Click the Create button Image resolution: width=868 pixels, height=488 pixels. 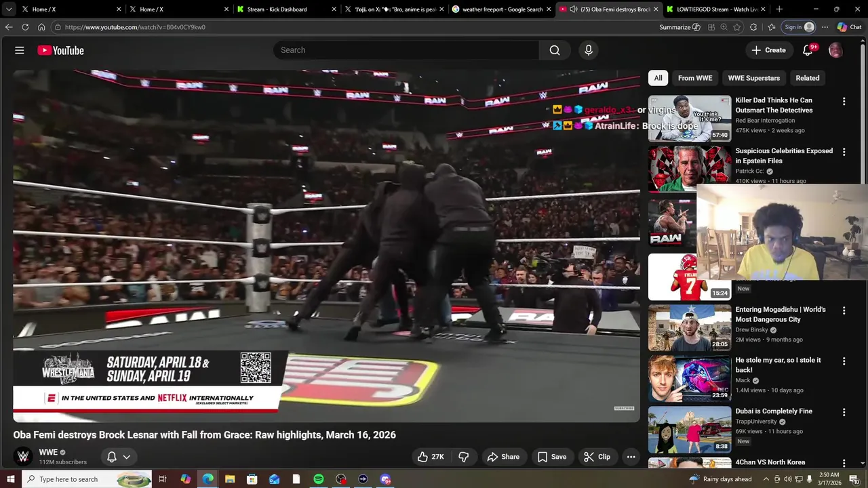click(x=768, y=50)
